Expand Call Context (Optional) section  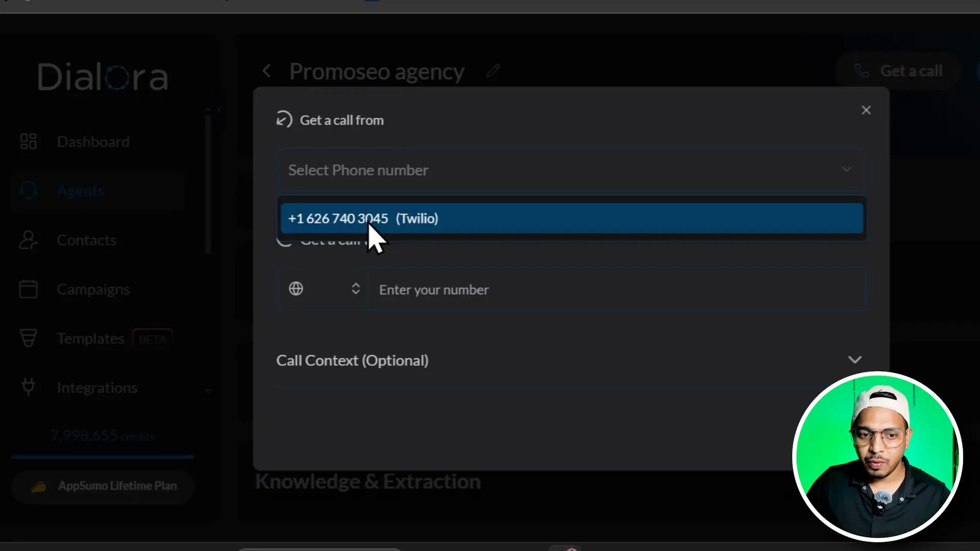pos(854,360)
